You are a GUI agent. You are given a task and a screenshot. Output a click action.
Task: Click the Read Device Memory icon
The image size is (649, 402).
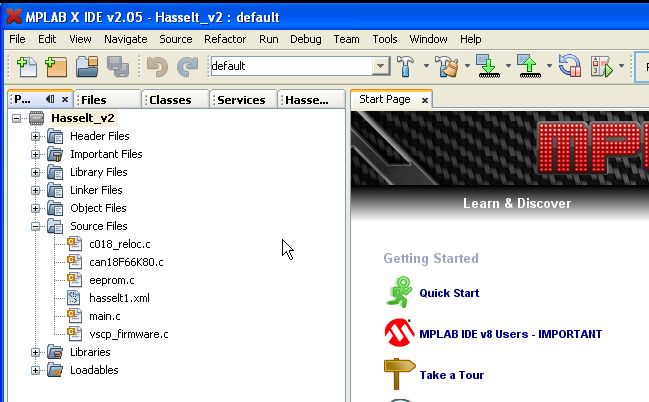click(x=528, y=67)
